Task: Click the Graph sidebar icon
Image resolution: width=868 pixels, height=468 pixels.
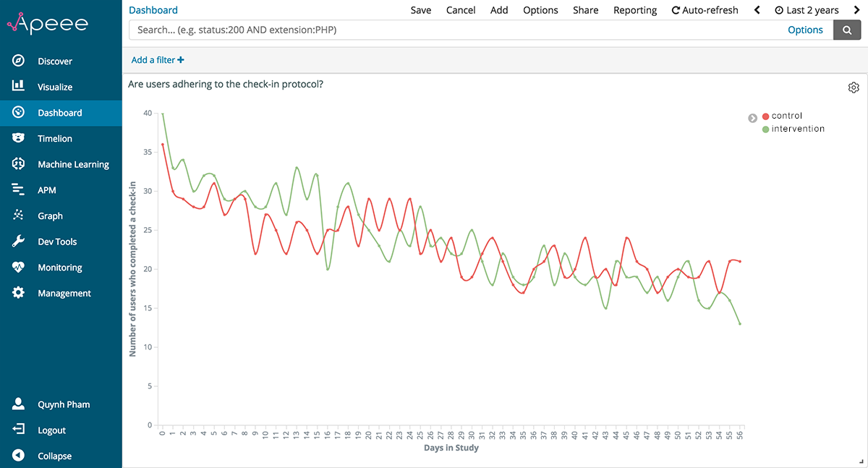Action: (19, 216)
